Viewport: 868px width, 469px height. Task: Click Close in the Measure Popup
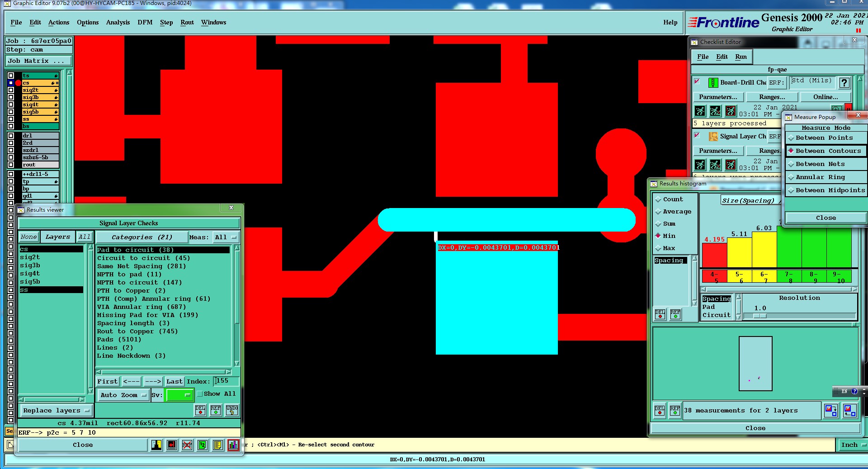click(x=826, y=218)
